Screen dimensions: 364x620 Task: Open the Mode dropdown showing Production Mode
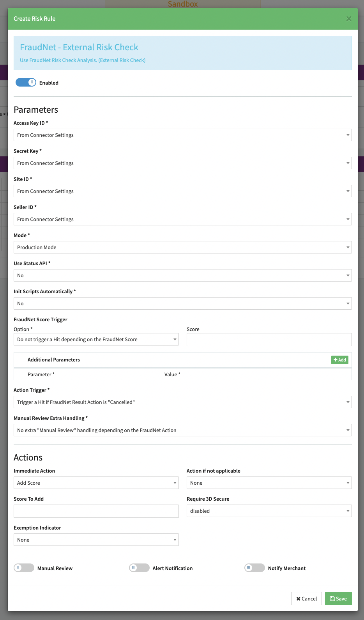(x=182, y=247)
